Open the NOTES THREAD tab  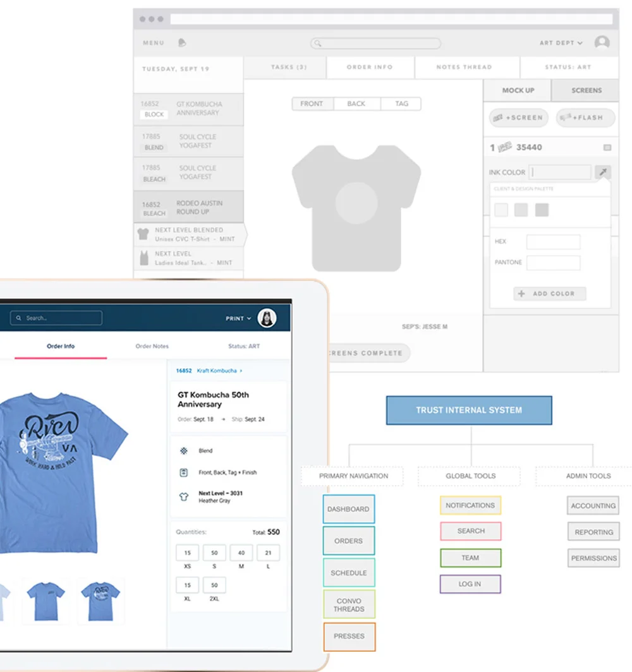pos(467,68)
